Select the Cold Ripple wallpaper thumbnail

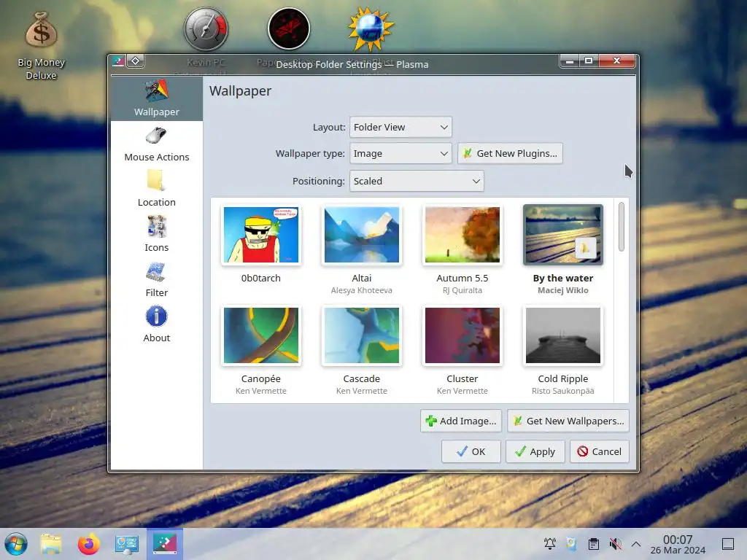tap(562, 335)
